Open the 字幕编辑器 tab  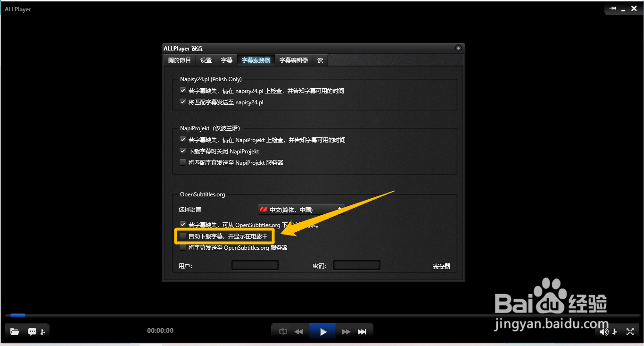tap(294, 60)
